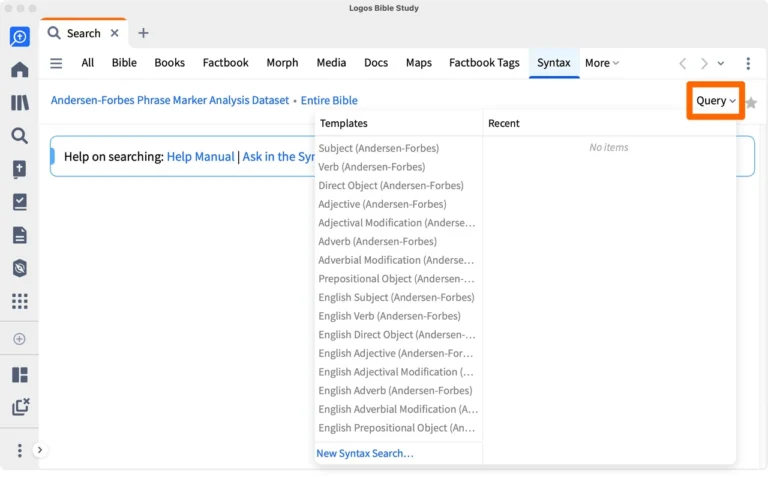Open the hamburger menu beside All
Image resolution: width=768 pixels, height=478 pixels.
coord(56,63)
